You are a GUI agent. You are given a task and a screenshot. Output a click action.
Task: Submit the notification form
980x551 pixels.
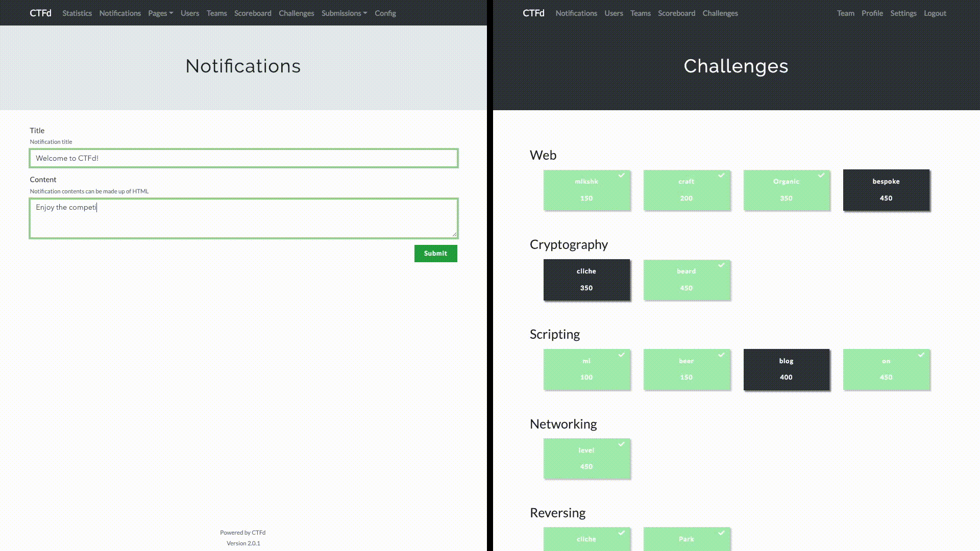click(x=435, y=253)
